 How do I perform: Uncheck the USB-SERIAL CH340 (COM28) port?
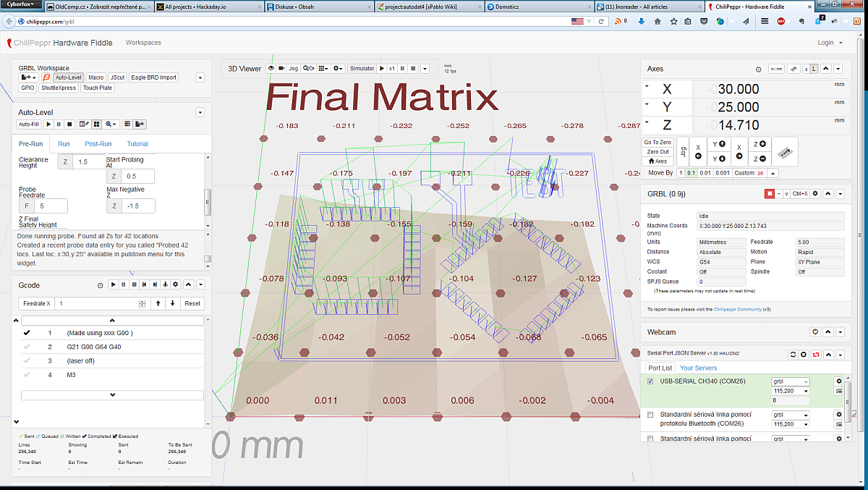[x=650, y=381]
